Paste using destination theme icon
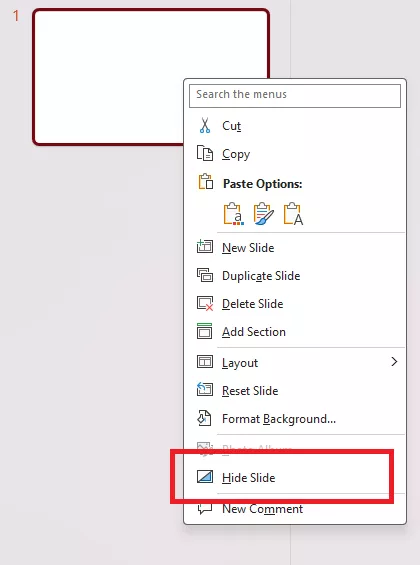420x565 pixels. 233,214
